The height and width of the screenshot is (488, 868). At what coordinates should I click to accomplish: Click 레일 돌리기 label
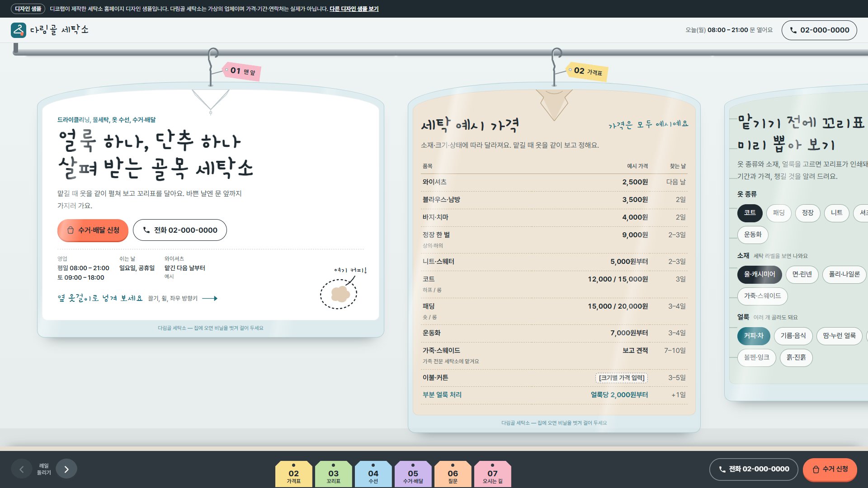click(44, 469)
